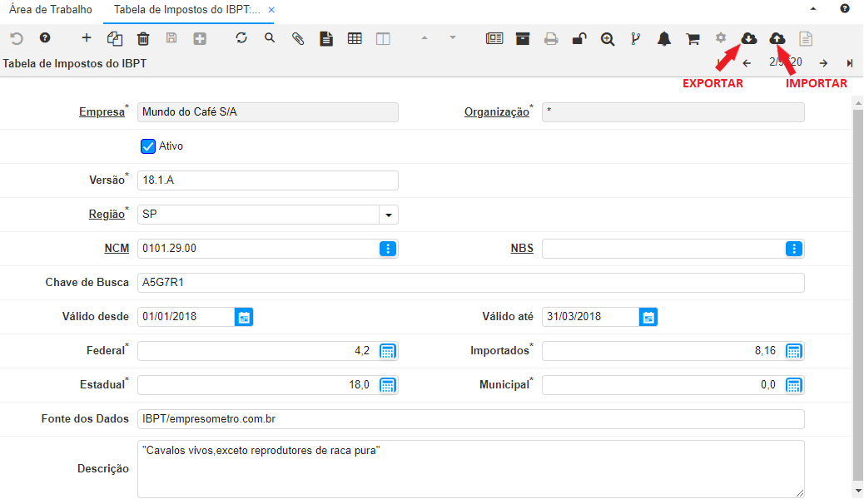Click into the Chave de Busca field
Screen dimensions: 864x504
[x=470, y=283]
